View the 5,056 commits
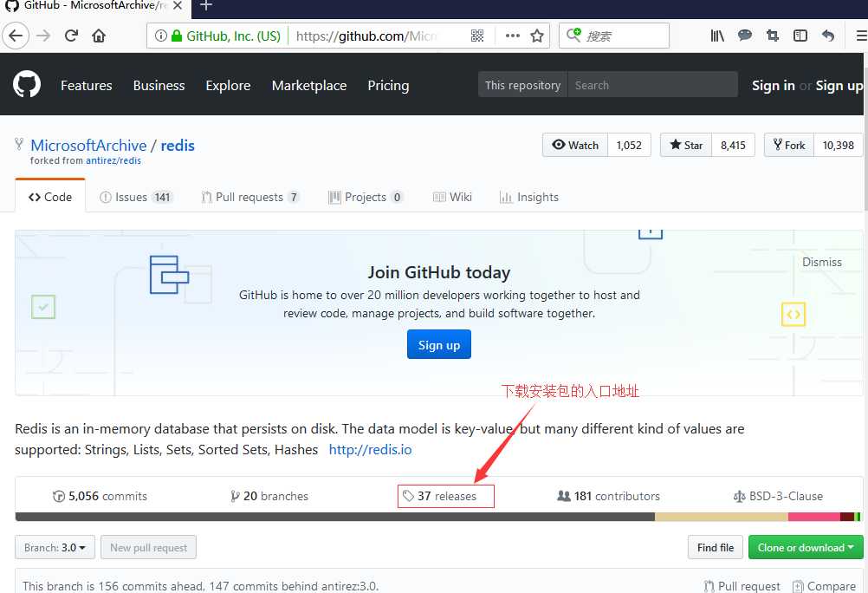Image resolution: width=868 pixels, height=593 pixels. tap(100, 496)
